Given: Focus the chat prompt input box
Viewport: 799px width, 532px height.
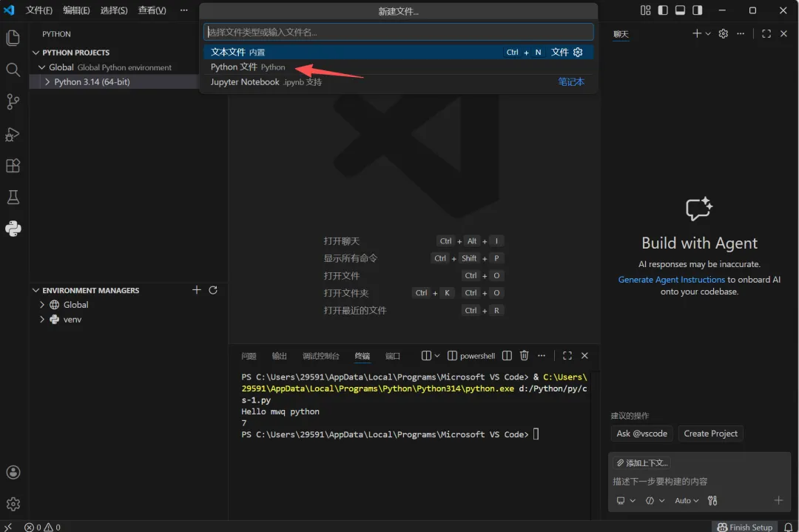Looking at the screenshot, I should point(699,482).
